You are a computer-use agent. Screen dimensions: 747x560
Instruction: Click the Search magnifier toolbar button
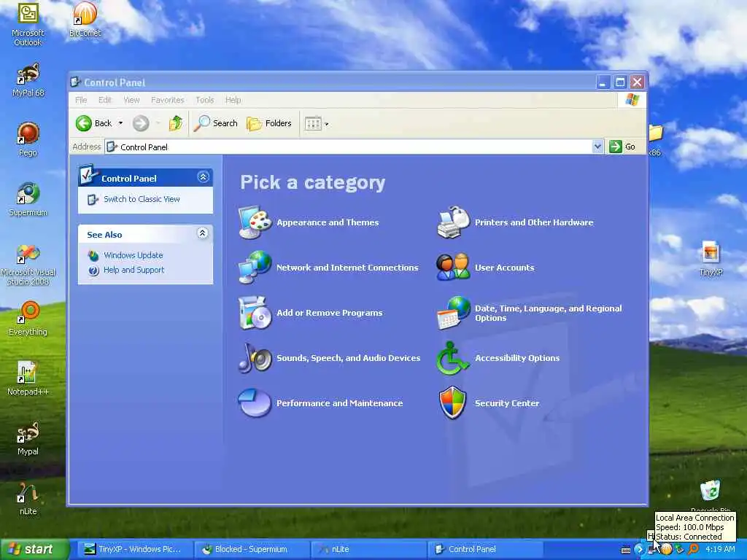215,123
